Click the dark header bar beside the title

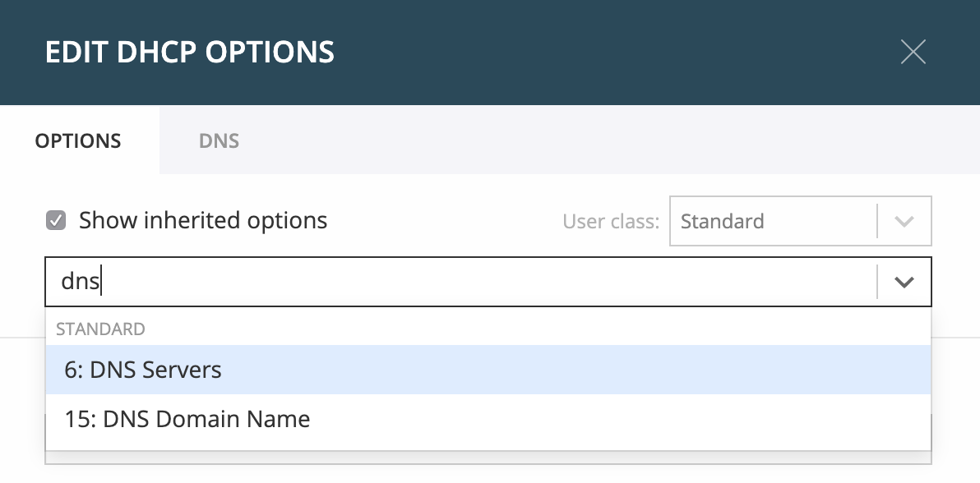point(616,52)
